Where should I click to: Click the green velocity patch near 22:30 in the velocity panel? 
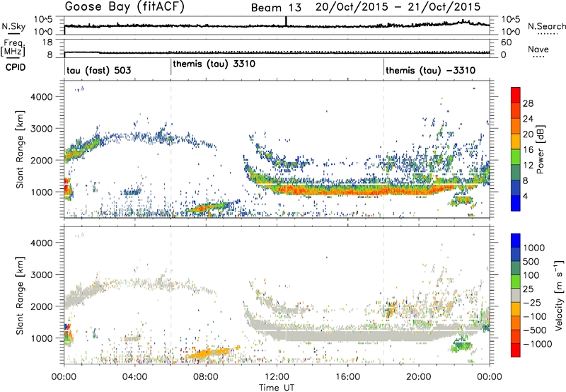click(461, 346)
